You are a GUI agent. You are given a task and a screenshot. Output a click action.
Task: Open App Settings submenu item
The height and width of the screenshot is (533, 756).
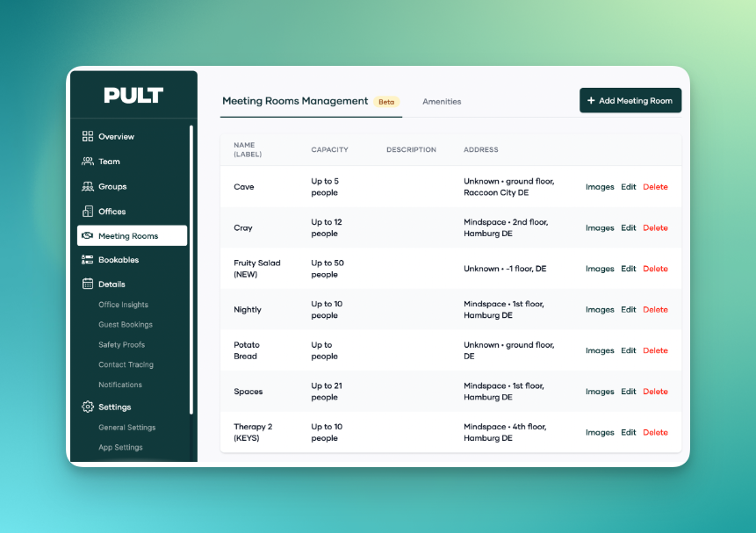[x=120, y=448]
